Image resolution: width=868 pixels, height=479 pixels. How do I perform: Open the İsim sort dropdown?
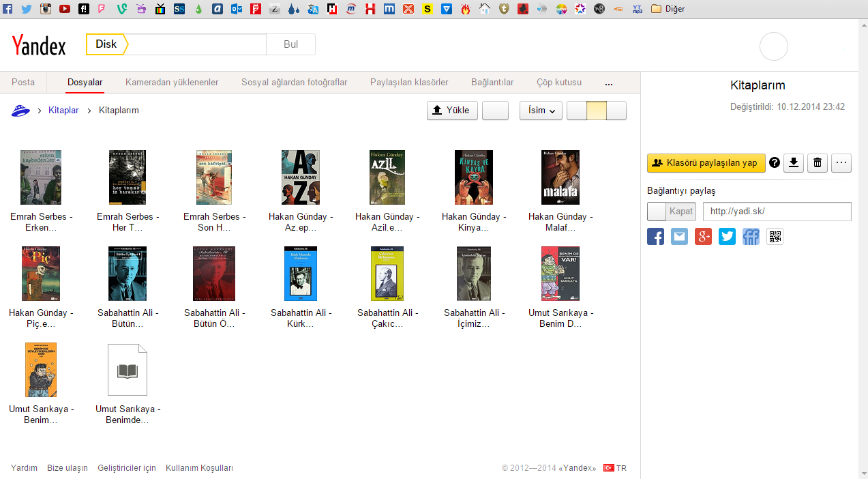(541, 111)
